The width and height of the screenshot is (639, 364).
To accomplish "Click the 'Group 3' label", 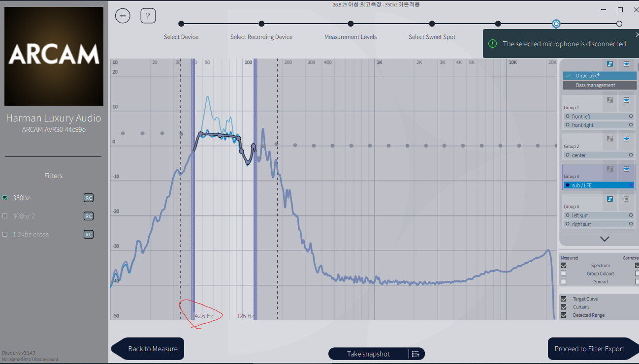I will pos(572,176).
